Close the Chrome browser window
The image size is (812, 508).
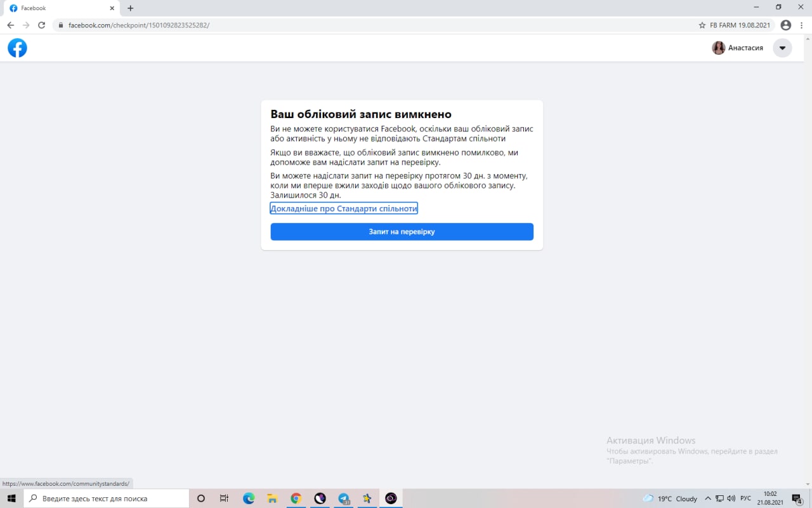click(x=801, y=7)
